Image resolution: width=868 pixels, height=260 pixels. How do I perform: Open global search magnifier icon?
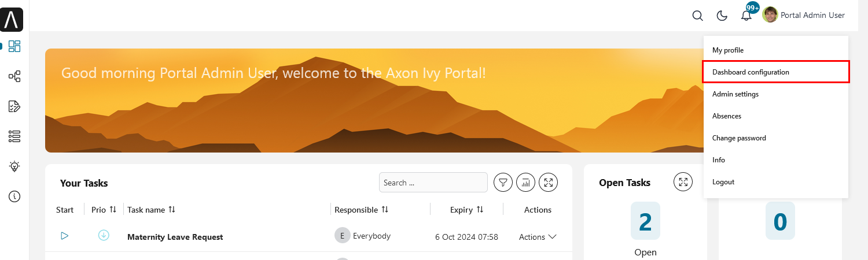(698, 16)
